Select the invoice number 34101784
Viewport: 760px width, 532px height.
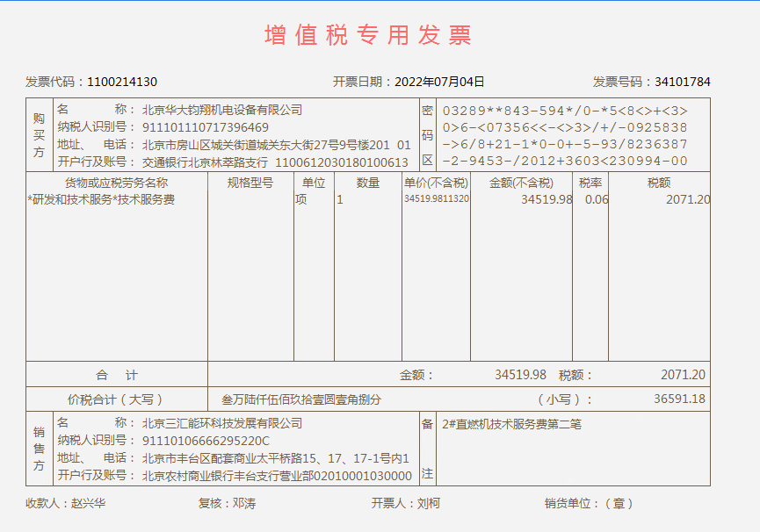682,82
